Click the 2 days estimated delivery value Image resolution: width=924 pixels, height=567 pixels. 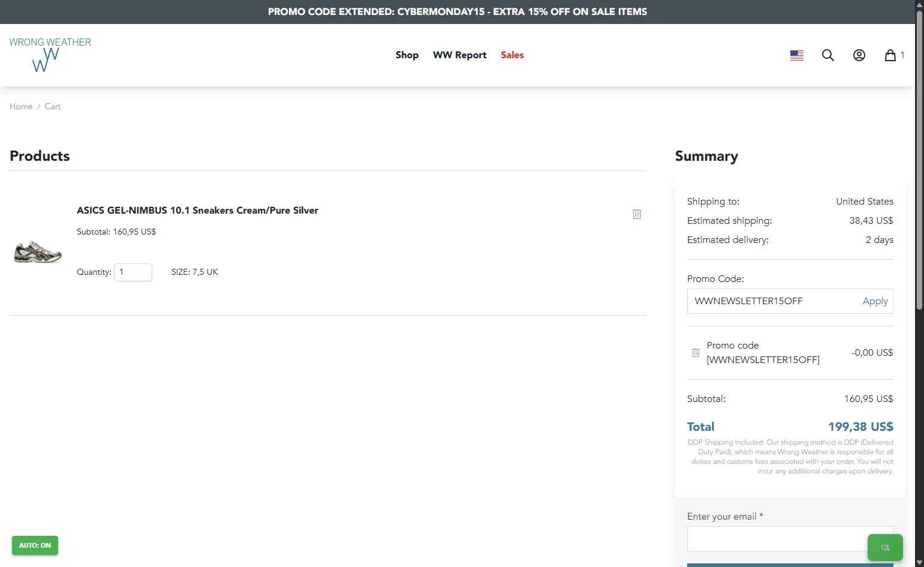pyautogui.click(x=880, y=240)
